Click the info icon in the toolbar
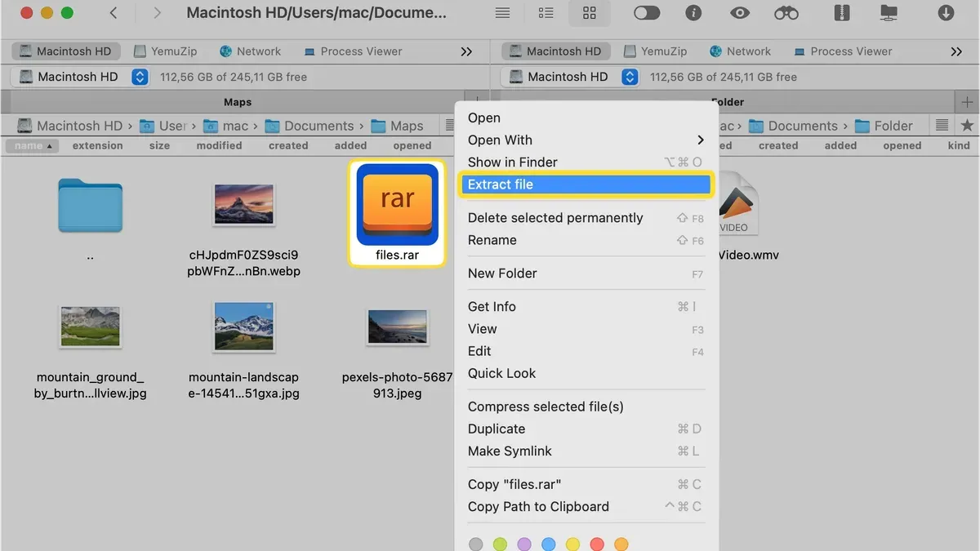This screenshot has width=980, height=551. pos(693,13)
